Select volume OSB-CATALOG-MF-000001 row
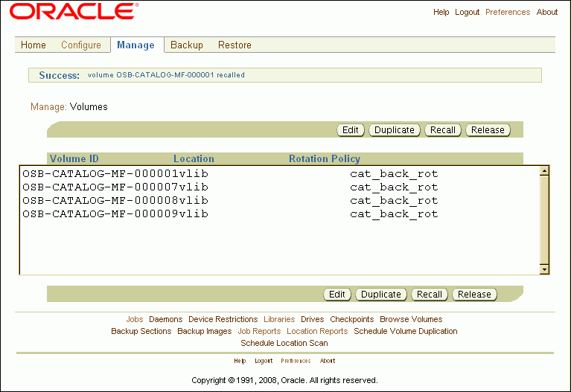The height and width of the screenshot is (392, 571). [x=280, y=173]
